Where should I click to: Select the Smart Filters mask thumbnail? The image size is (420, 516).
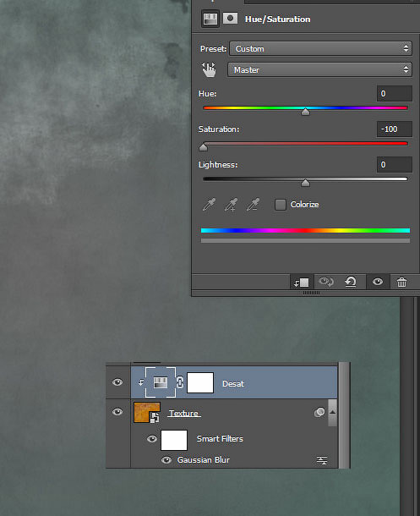point(174,440)
